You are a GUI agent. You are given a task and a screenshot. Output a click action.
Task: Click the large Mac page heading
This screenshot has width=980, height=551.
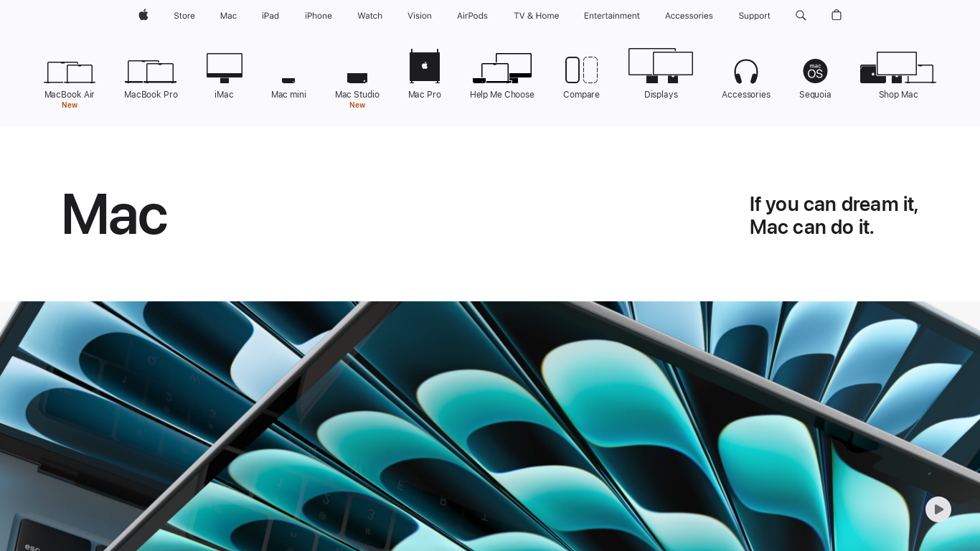pyautogui.click(x=115, y=215)
